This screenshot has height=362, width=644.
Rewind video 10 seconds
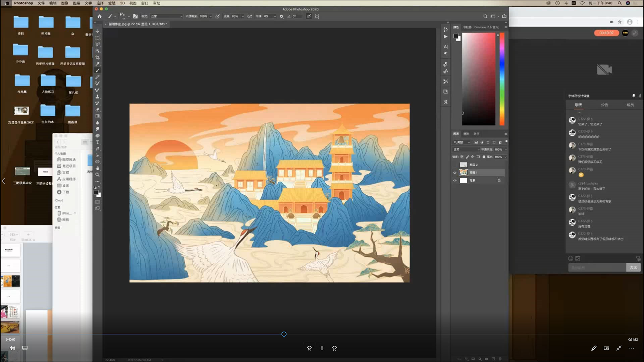click(309, 348)
